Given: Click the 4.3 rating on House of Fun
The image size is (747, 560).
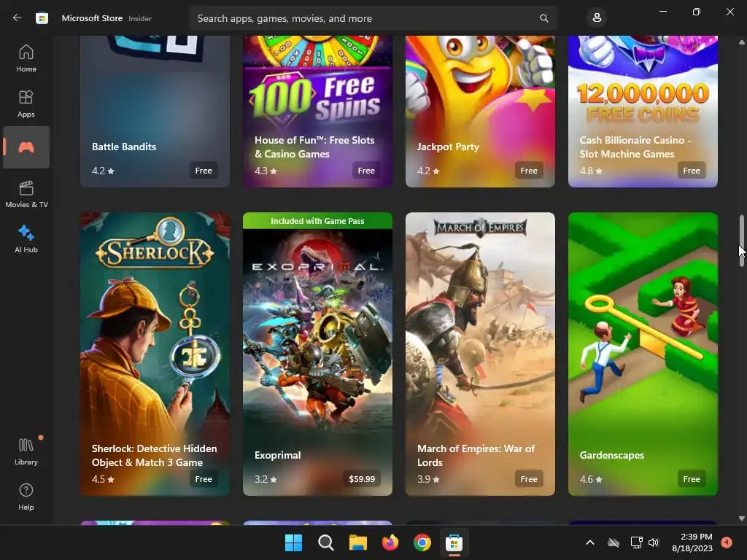Looking at the screenshot, I should point(266,171).
